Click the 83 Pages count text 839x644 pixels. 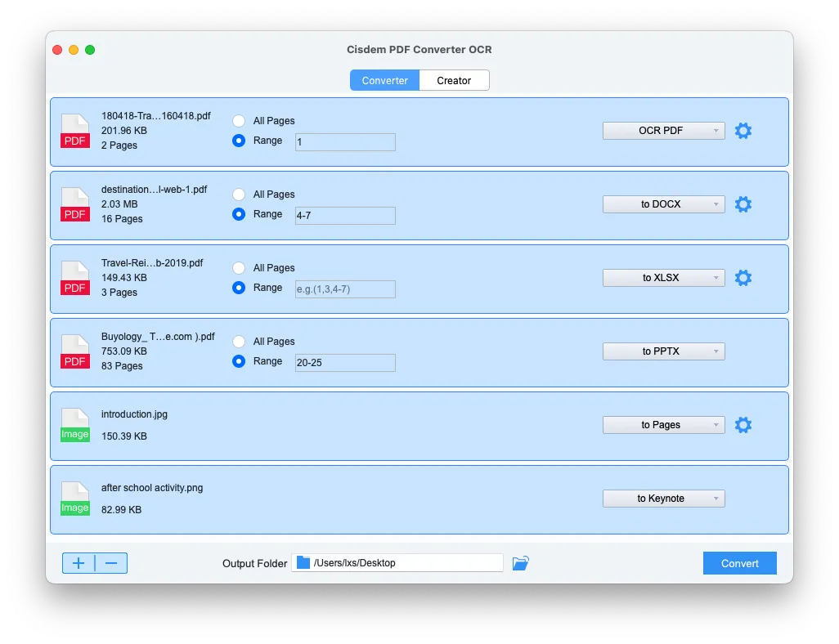tap(122, 366)
